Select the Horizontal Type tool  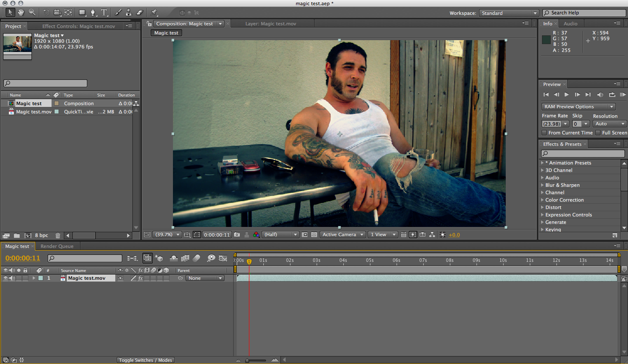(104, 12)
